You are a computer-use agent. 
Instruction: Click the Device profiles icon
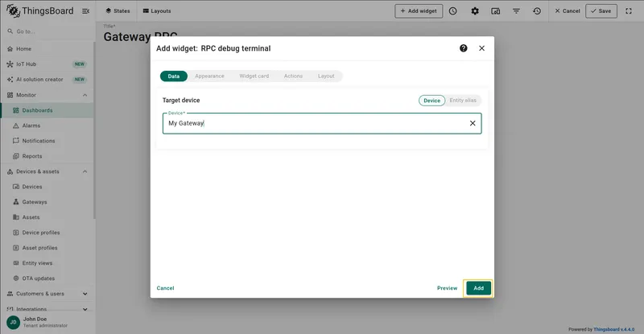(x=16, y=233)
